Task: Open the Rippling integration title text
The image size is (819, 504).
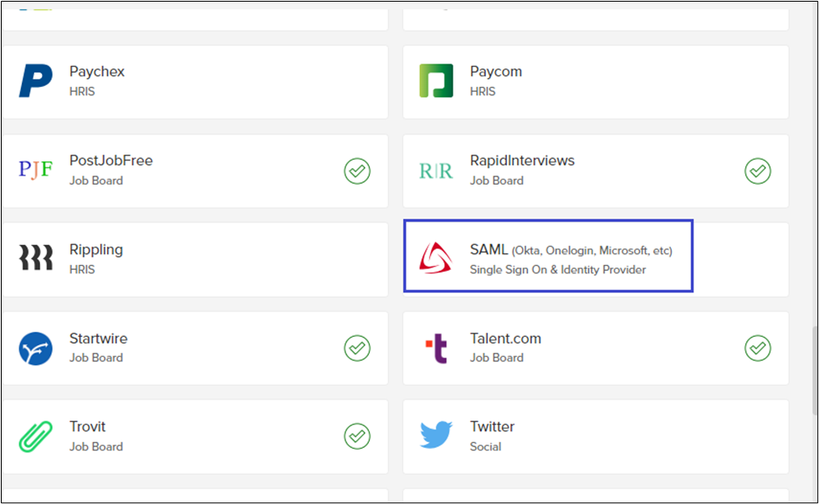Action: (x=96, y=249)
